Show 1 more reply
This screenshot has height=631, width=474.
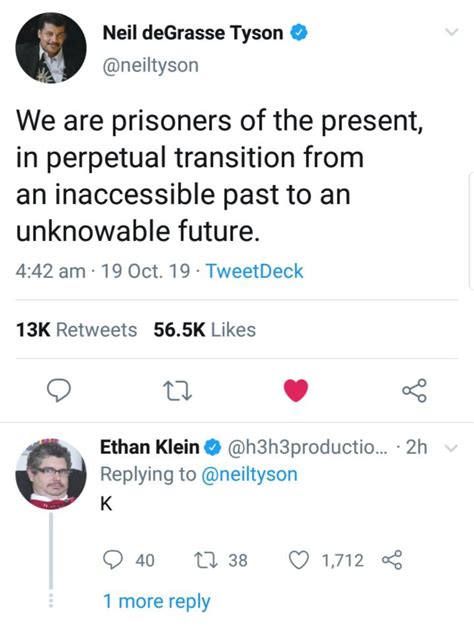coord(157,602)
